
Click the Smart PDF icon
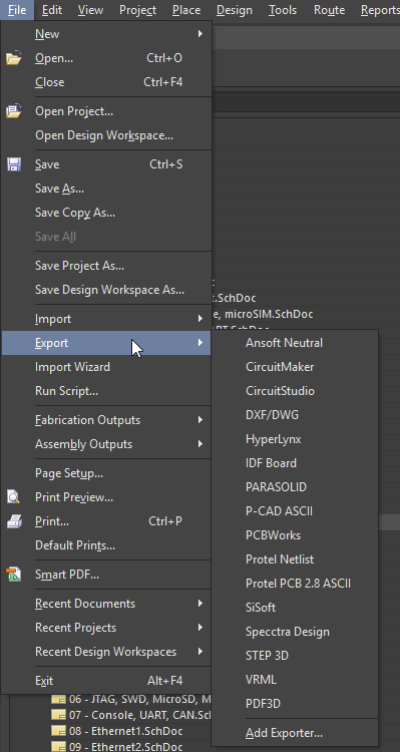14,575
